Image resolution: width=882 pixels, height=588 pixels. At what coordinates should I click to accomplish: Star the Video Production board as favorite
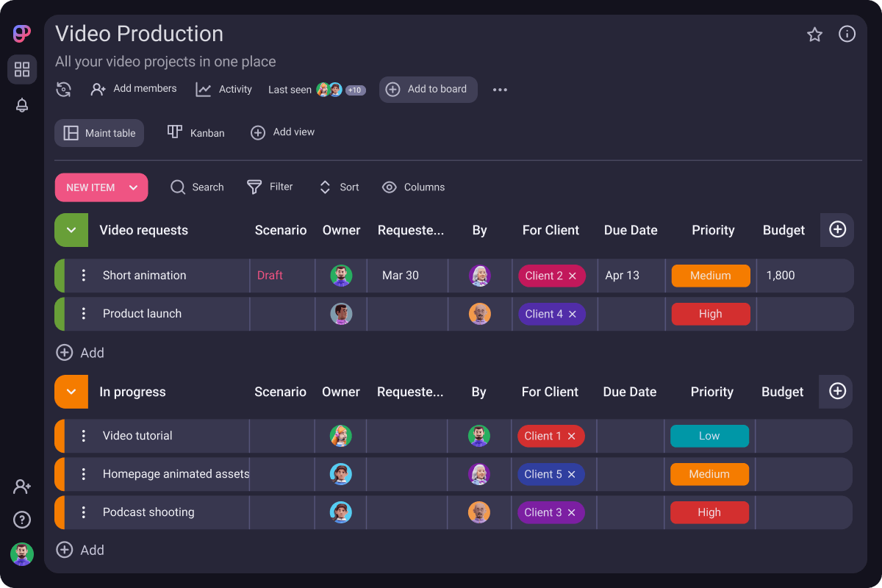click(x=814, y=35)
